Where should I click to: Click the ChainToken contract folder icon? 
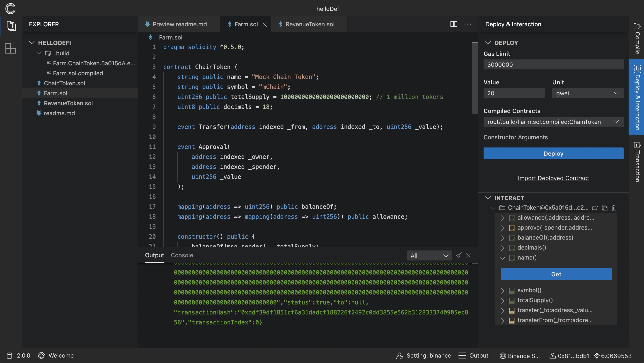[502, 208]
